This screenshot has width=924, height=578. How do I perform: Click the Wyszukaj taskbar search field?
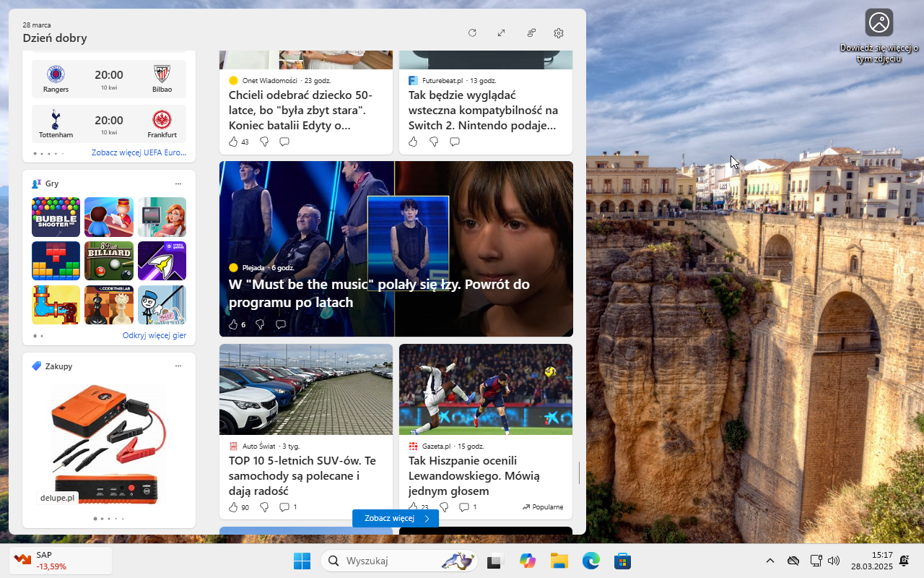[x=390, y=561]
